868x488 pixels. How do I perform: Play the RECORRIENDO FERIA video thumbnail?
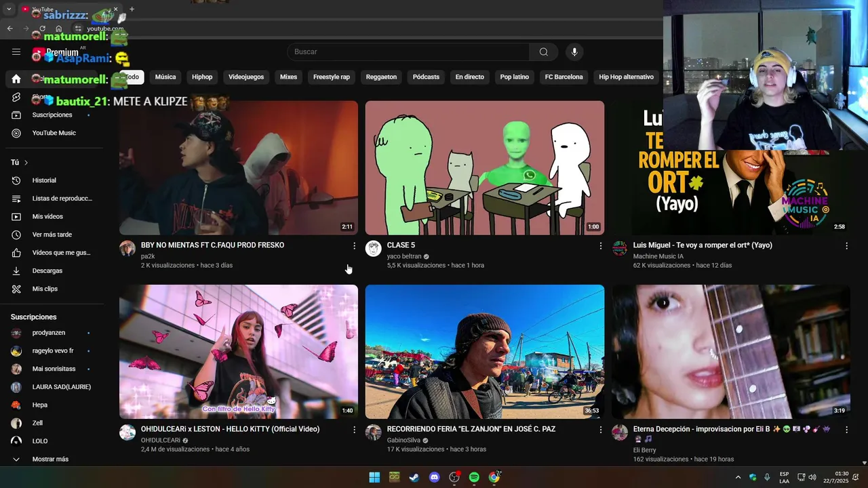tap(485, 352)
